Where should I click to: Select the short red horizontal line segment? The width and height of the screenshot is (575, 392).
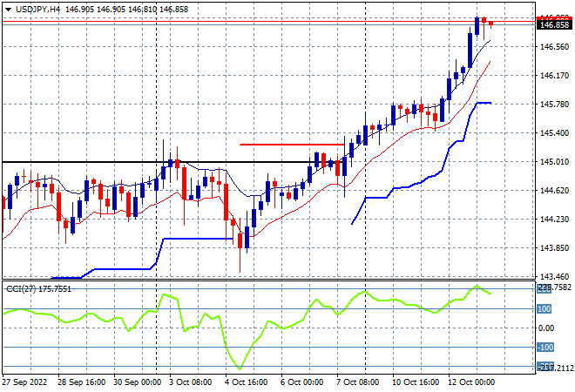(292, 145)
